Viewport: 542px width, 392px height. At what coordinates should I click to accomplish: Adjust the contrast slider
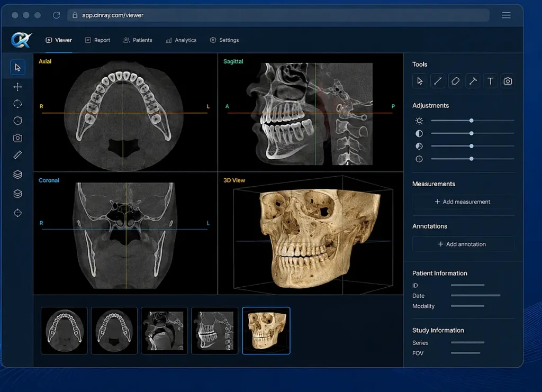click(x=472, y=133)
